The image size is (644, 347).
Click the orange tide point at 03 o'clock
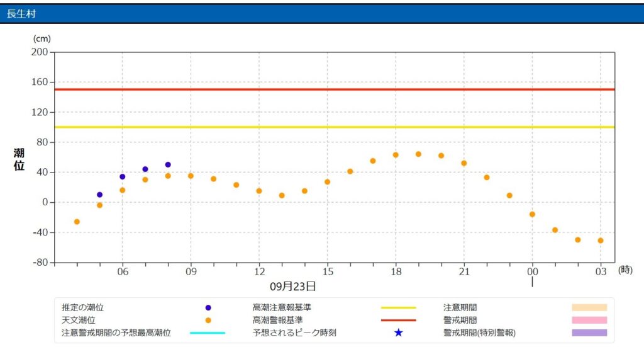601,241
